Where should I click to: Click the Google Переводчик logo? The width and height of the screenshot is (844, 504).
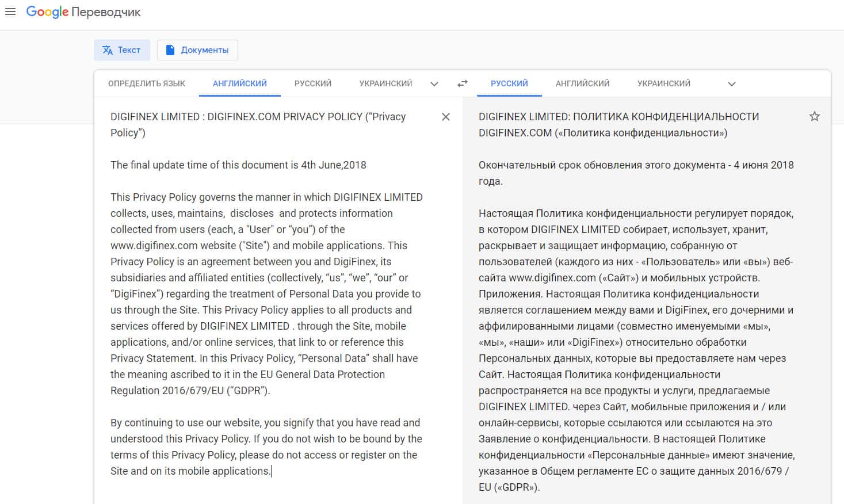[83, 12]
